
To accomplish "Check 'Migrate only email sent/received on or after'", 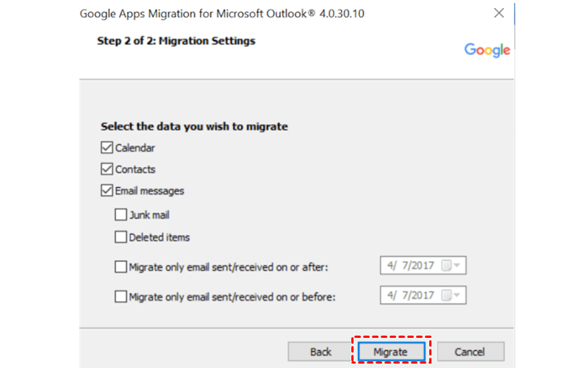I will coord(121,267).
